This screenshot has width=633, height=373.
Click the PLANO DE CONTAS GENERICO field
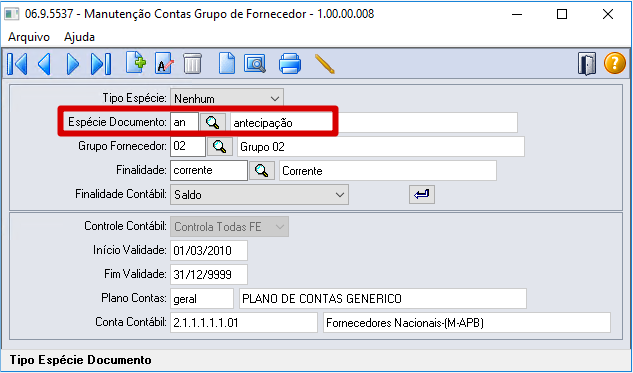click(x=383, y=299)
